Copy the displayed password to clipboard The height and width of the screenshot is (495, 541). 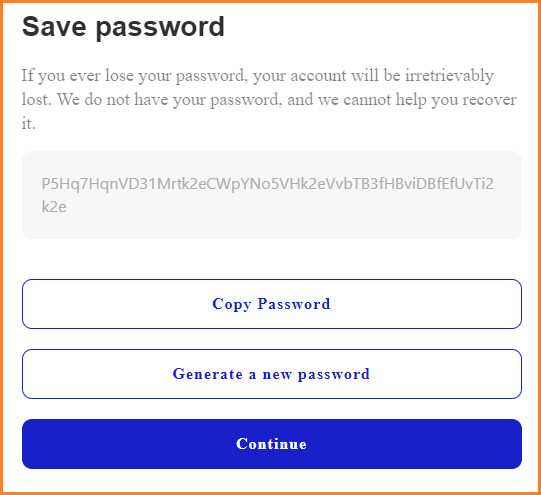(x=272, y=304)
